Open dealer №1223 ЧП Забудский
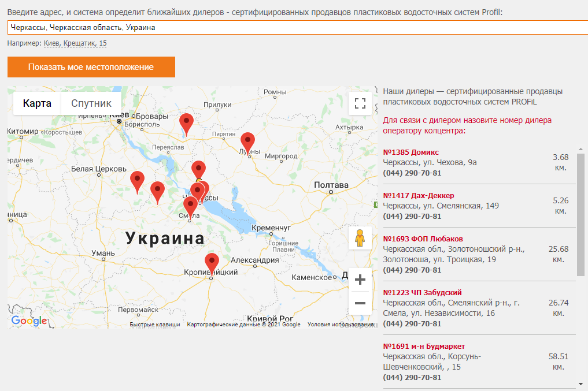The image size is (588, 391). [x=422, y=292]
